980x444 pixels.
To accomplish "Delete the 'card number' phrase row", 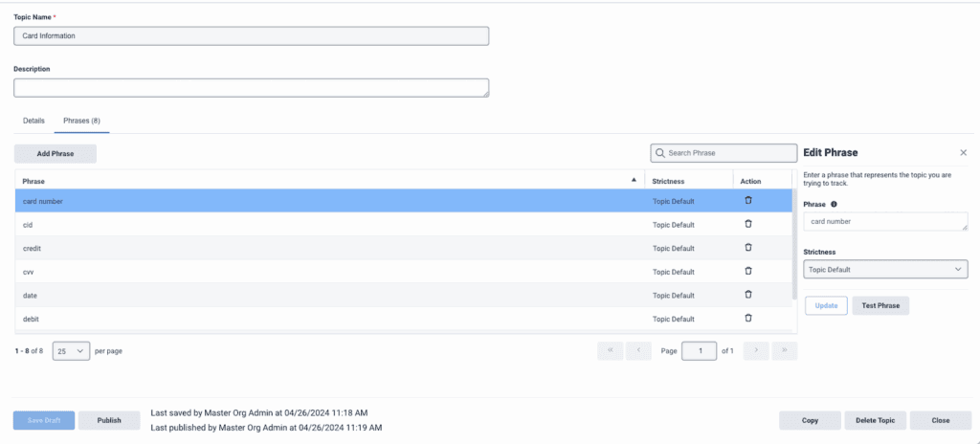I will pos(748,201).
